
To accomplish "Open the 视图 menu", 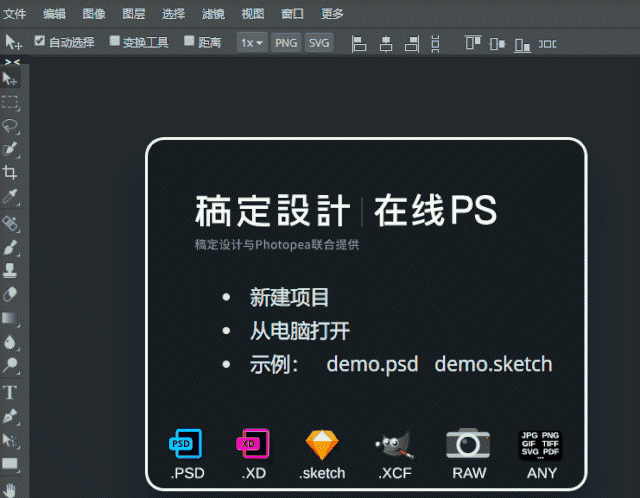I will click(253, 14).
